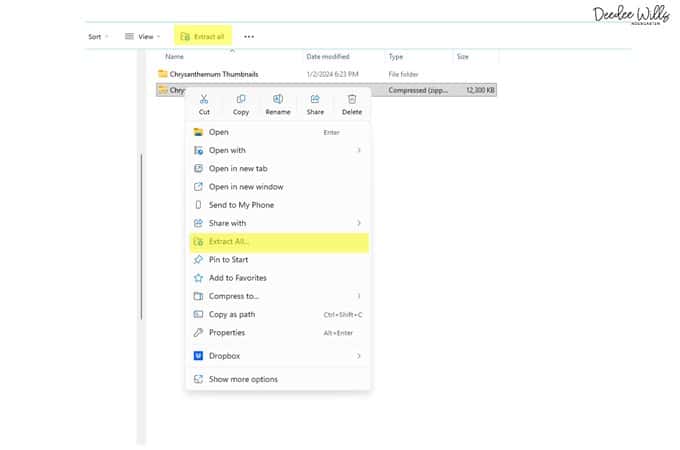Click the Dropbox logo icon in menu
This screenshot has width=680, height=450.
pos(198,356)
